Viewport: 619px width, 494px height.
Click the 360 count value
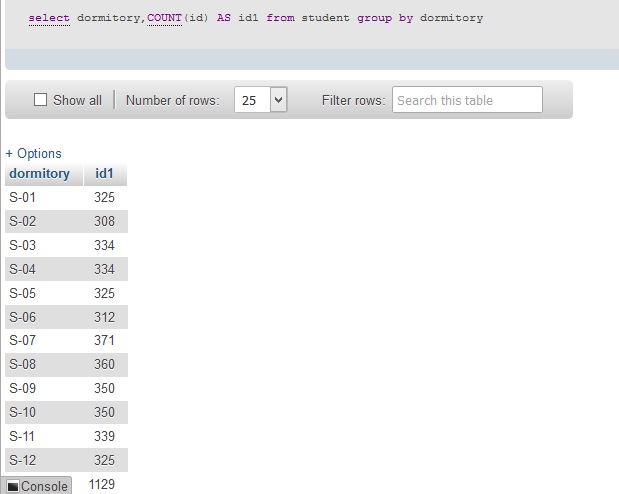104,364
